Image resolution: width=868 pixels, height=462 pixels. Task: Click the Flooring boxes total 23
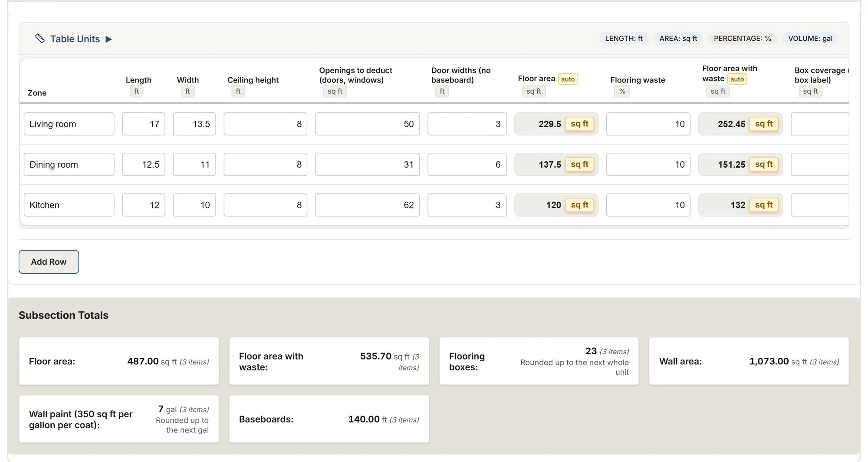tap(591, 351)
